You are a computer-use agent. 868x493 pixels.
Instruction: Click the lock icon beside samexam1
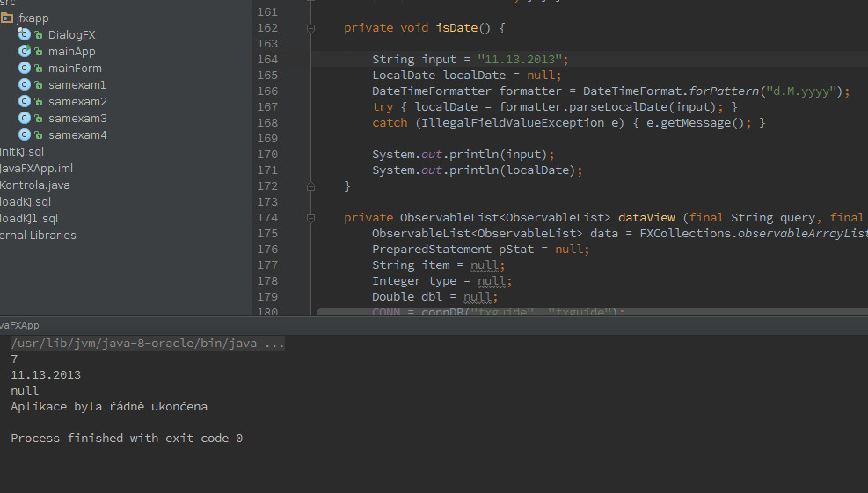point(38,84)
